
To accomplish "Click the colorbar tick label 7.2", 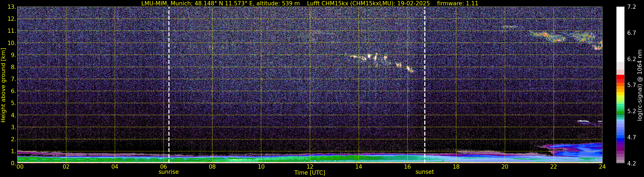I will click(632, 7).
